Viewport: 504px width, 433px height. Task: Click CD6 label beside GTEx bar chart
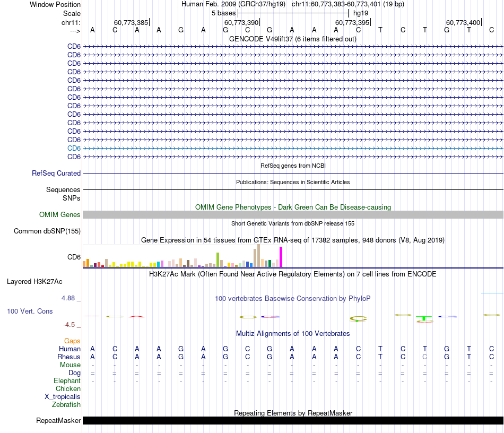pyautogui.click(x=74, y=257)
